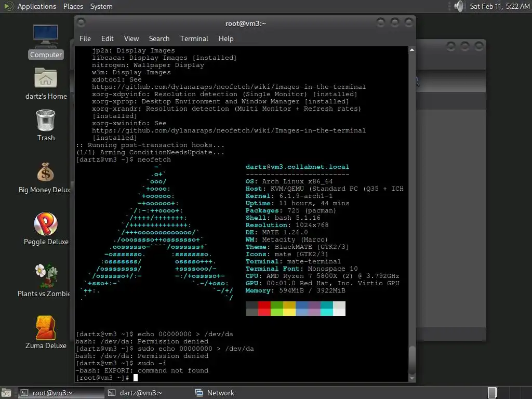Open the terminal Help menu
Image resolution: width=532 pixels, height=399 pixels.
pos(226,38)
